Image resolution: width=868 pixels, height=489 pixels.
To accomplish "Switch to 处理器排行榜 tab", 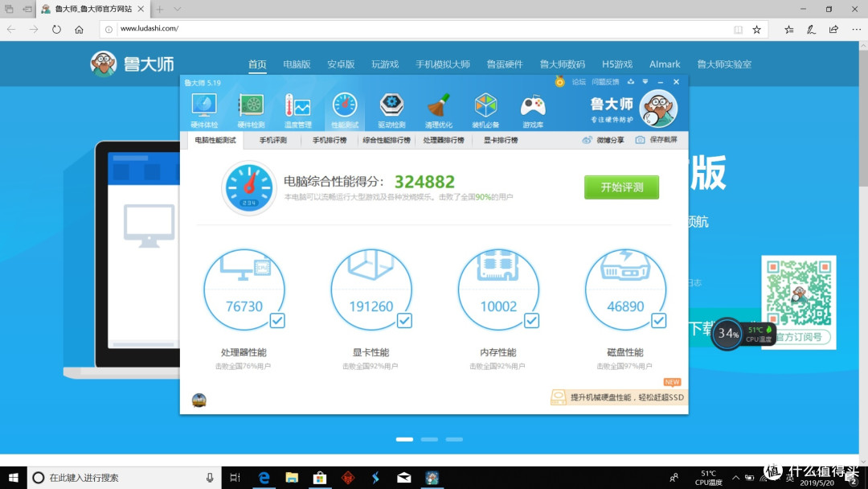I will [x=444, y=140].
